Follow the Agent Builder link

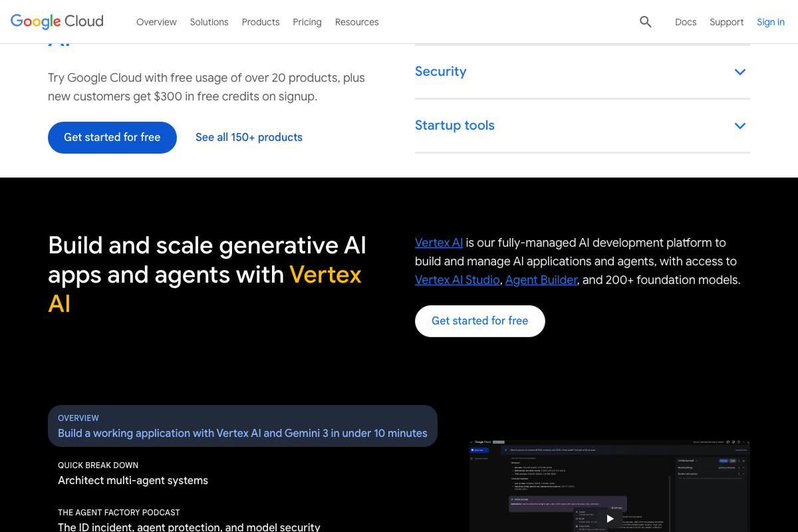pyautogui.click(x=541, y=280)
